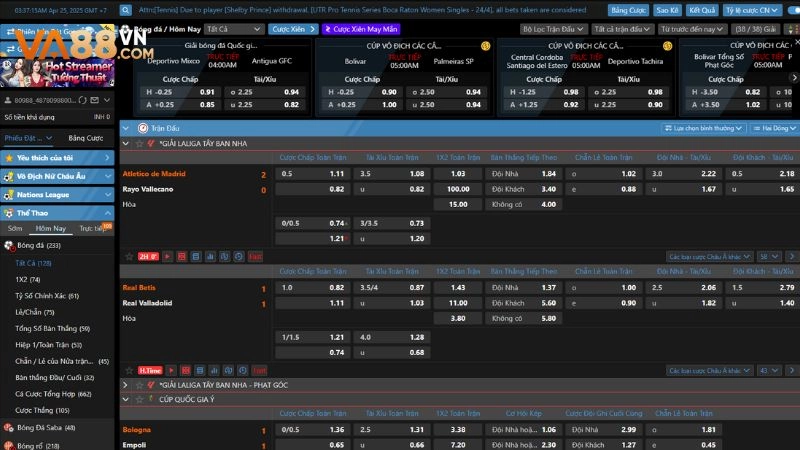Viewport: 800px width, 450px height.
Task: Click the Bóng Đá Saba sport icon
Action: click(9, 428)
